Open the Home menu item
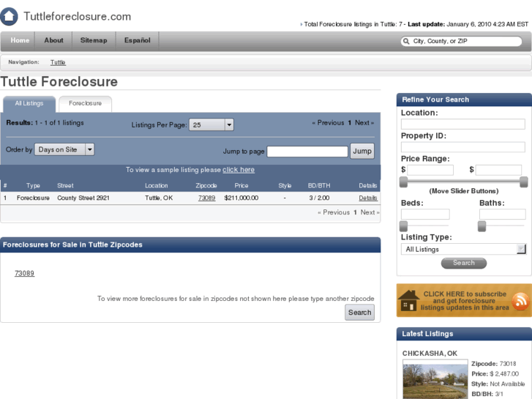Screen dimensions: 532x399 [x=20, y=40]
